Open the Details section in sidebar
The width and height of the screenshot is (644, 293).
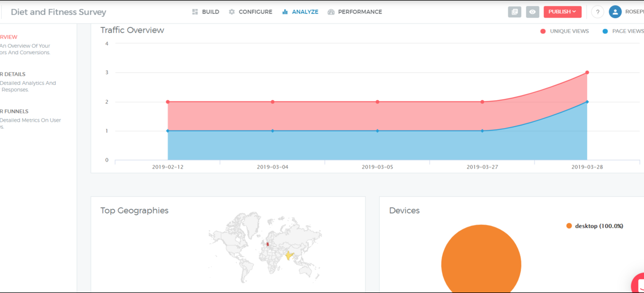pos(13,74)
